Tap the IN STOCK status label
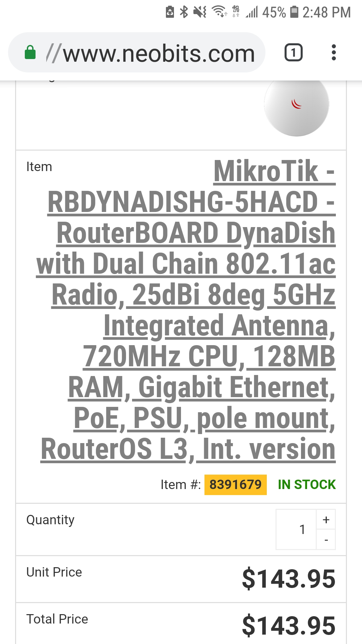This screenshot has height=644, width=362. (307, 485)
